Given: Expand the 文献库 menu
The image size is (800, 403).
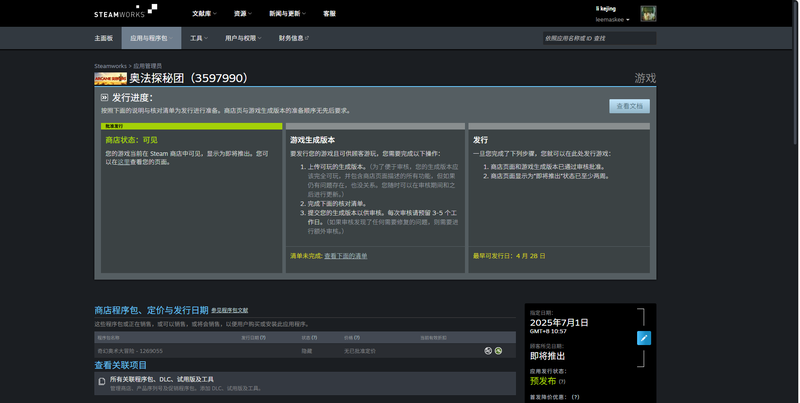Looking at the screenshot, I should 204,14.
